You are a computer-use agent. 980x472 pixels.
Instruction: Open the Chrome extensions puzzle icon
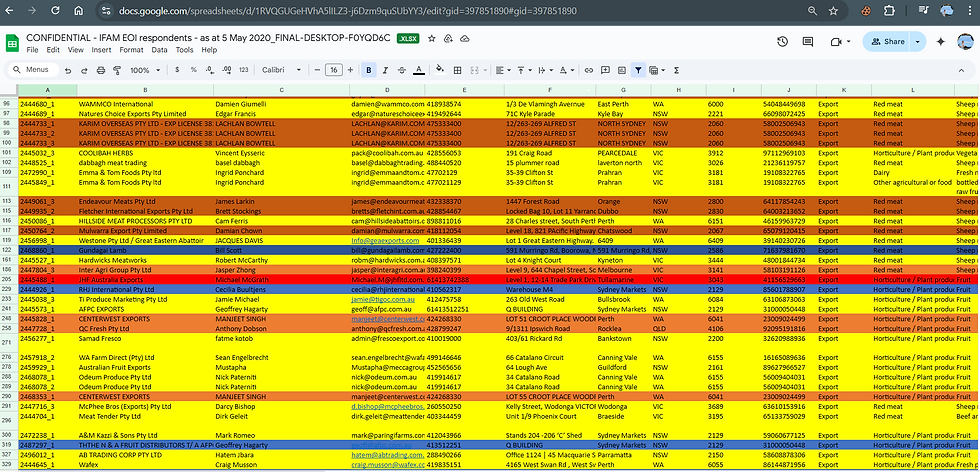[x=889, y=11]
